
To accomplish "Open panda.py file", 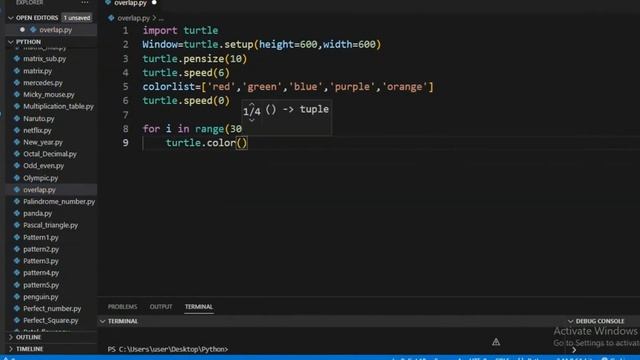I will click(x=38, y=213).
